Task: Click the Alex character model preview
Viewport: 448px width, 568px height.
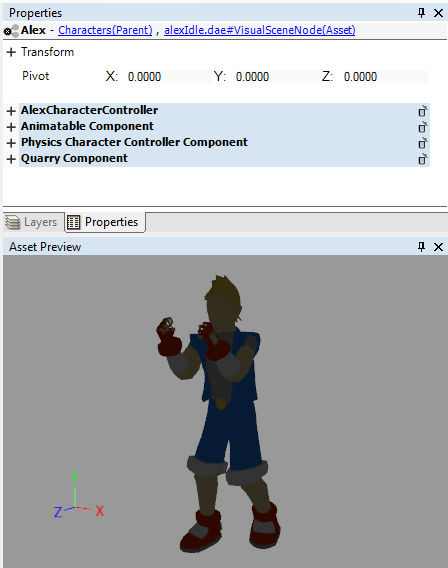Action: (x=219, y=413)
